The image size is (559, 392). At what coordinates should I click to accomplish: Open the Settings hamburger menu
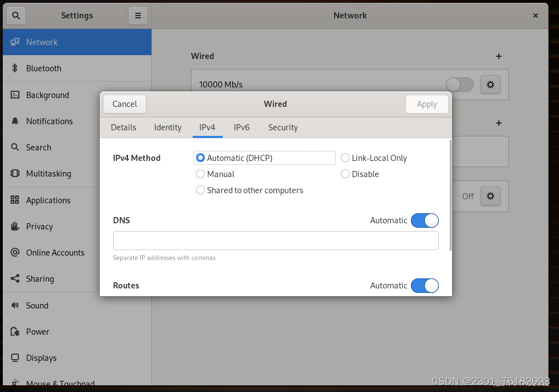pyautogui.click(x=138, y=16)
